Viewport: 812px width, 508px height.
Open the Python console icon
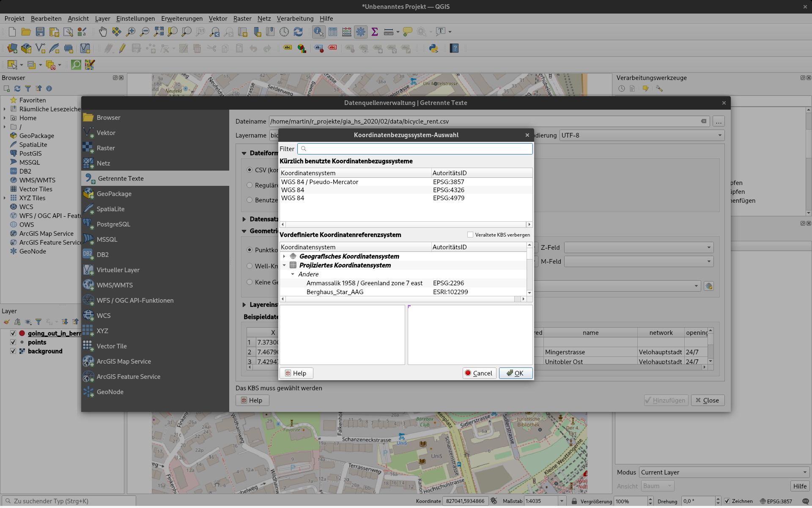433,48
